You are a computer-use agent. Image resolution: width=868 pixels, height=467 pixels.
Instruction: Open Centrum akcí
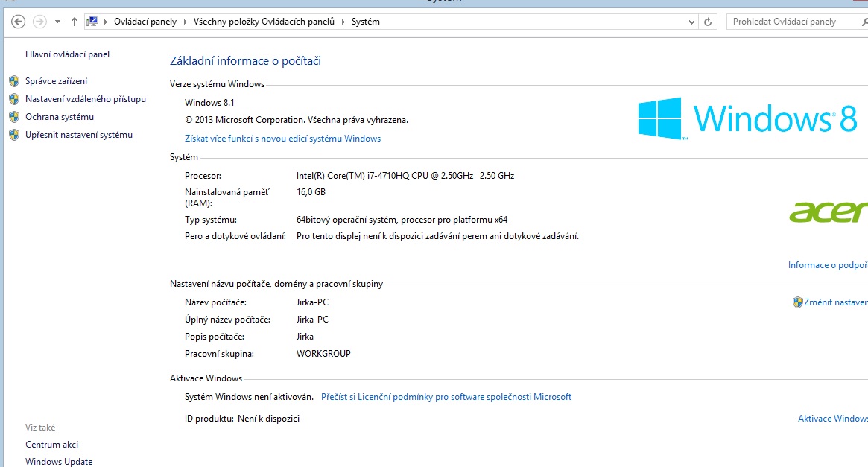[x=51, y=445]
